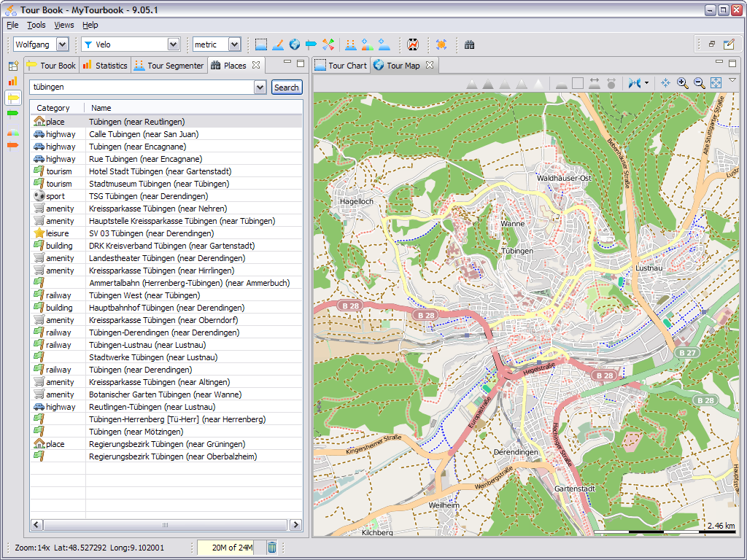Screen dimensions: 747x560
Task: Click the Search button
Action: (286, 87)
